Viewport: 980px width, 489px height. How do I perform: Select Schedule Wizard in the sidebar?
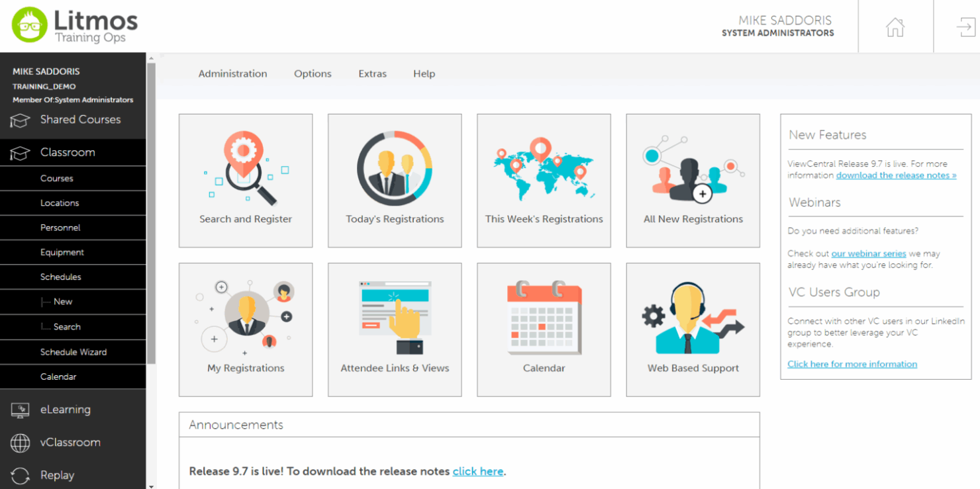[x=73, y=352]
